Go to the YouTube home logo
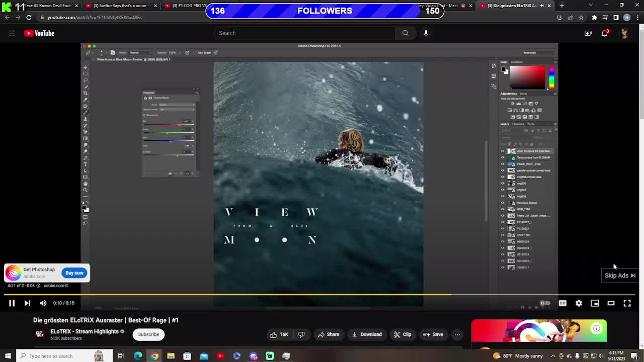This screenshot has height=362, width=644. 39,33
